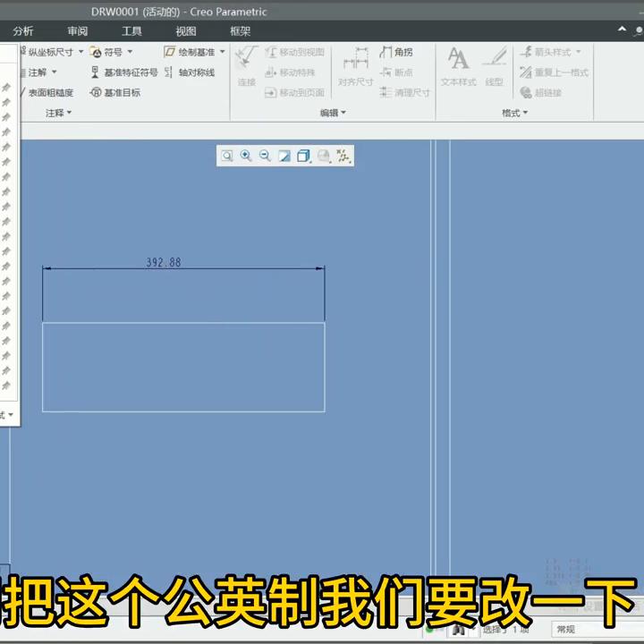Click the Repaint icon in graphics toolbar

click(284, 156)
